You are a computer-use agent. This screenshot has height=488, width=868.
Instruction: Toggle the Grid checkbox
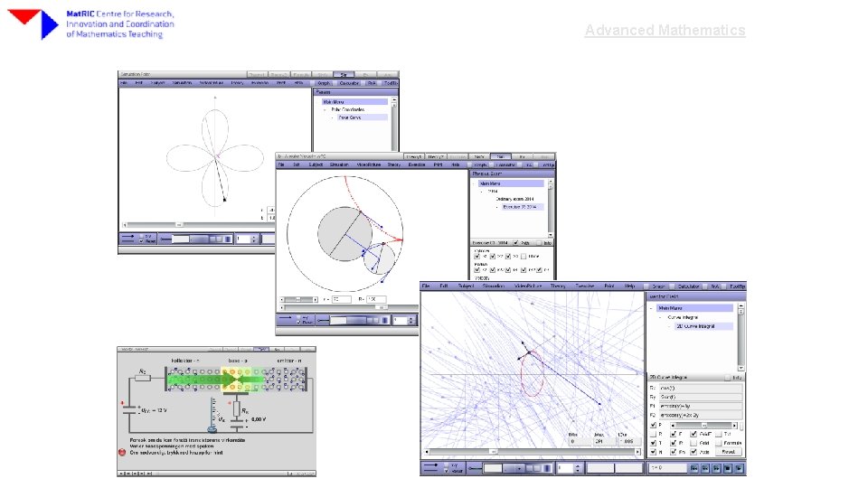693,443
